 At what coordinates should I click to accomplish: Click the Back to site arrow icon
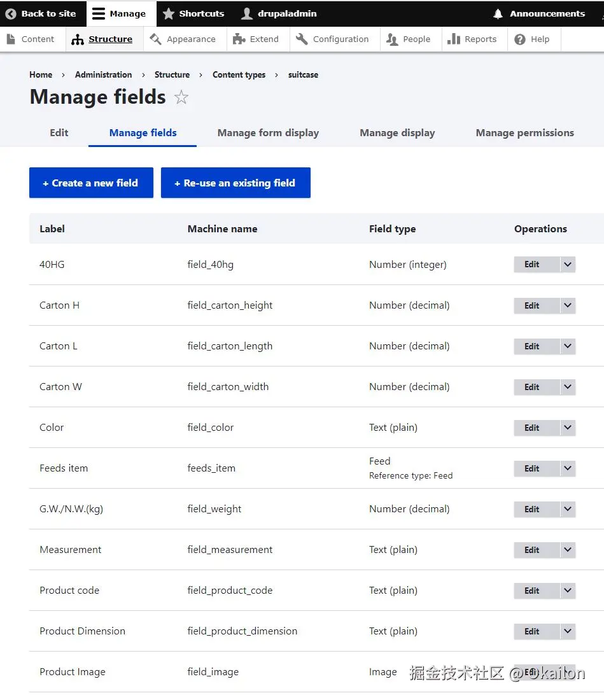pyautogui.click(x=11, y=13)
